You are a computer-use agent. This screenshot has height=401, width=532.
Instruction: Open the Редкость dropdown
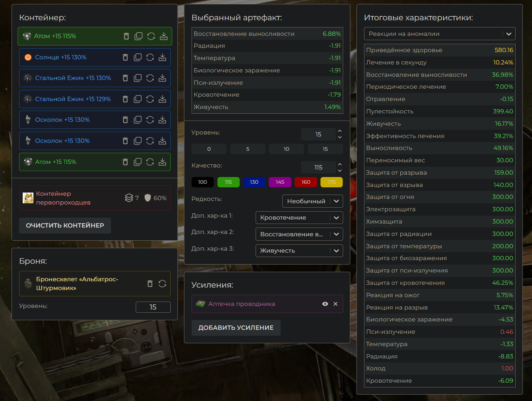tap(312, 201)
